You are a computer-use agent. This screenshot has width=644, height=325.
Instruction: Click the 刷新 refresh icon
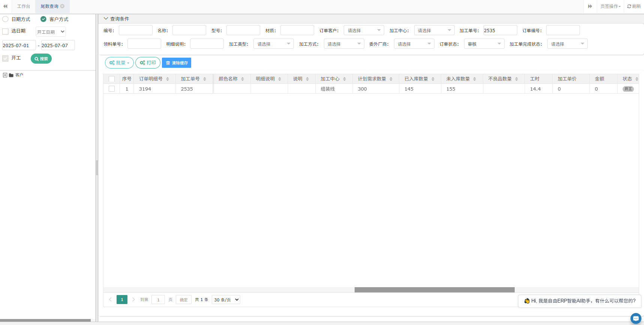(x=629, y=6)
